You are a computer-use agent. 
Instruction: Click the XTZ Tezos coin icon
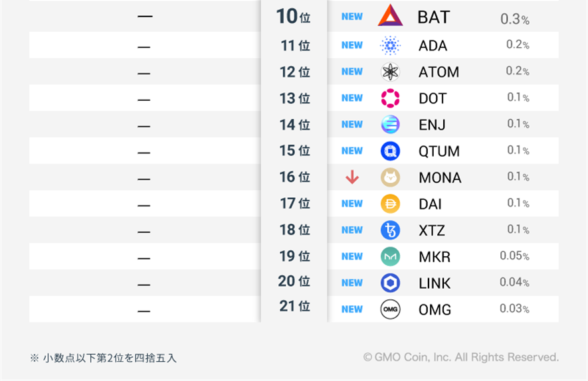390,230
